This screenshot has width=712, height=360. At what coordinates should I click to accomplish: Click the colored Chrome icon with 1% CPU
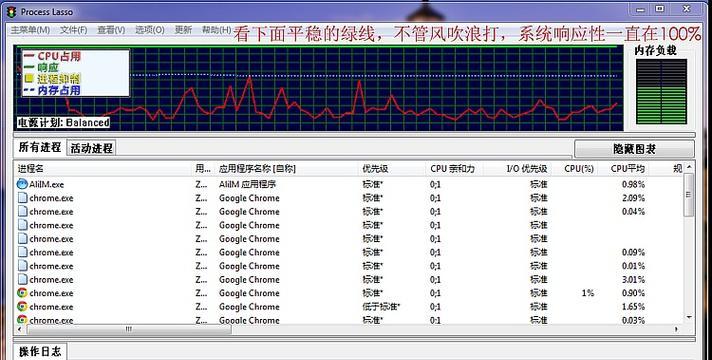click(22, 293)
